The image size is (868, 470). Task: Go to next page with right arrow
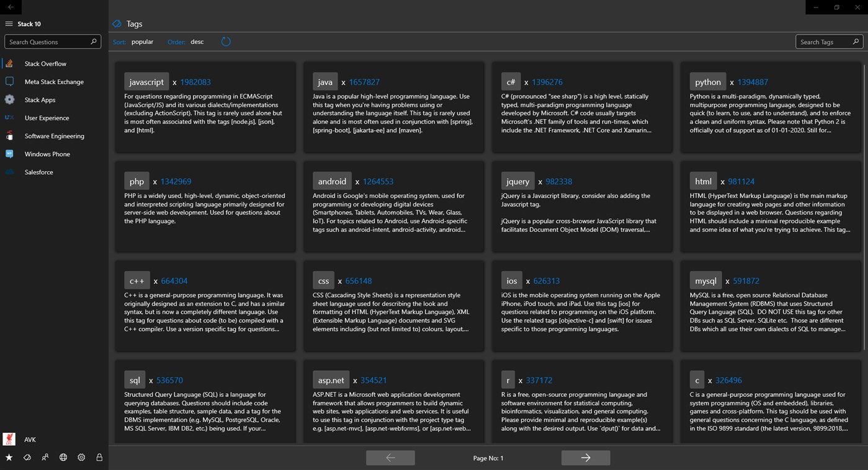[x=586, y=458]
